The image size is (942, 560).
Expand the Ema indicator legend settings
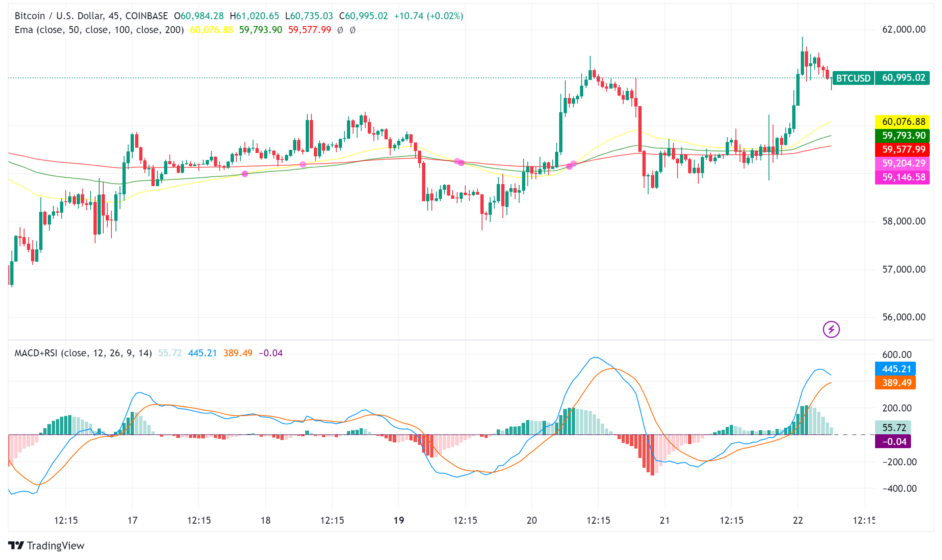[98, 29]
